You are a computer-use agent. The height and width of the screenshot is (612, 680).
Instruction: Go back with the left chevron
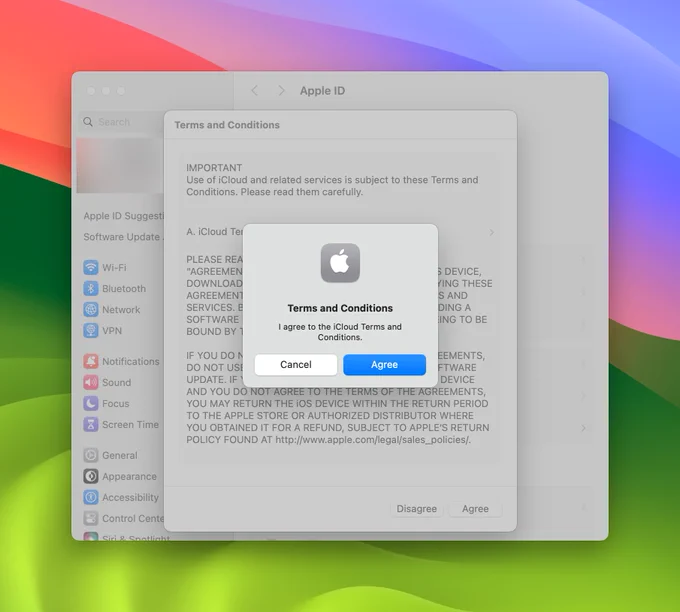coord(255,91)
